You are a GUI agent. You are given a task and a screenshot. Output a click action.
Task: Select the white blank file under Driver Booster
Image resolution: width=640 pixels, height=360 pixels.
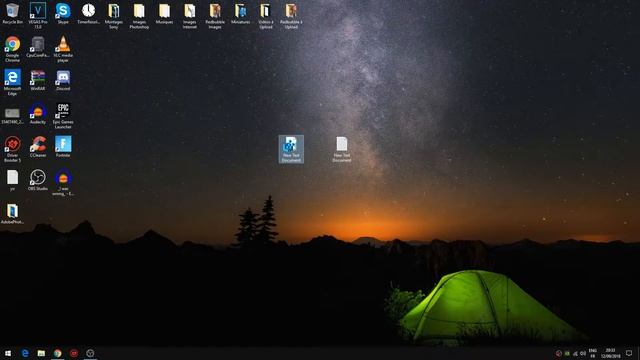tap(12, 180)
